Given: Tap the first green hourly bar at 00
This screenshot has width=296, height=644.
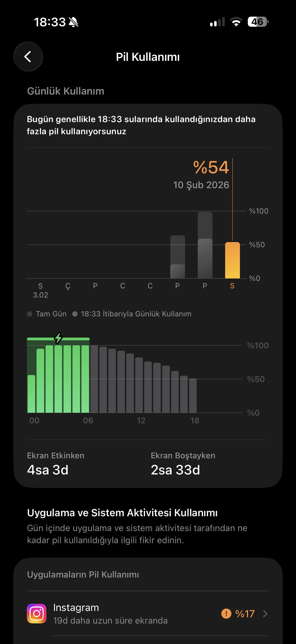Looking at the screenshot, I should point(31,394).
